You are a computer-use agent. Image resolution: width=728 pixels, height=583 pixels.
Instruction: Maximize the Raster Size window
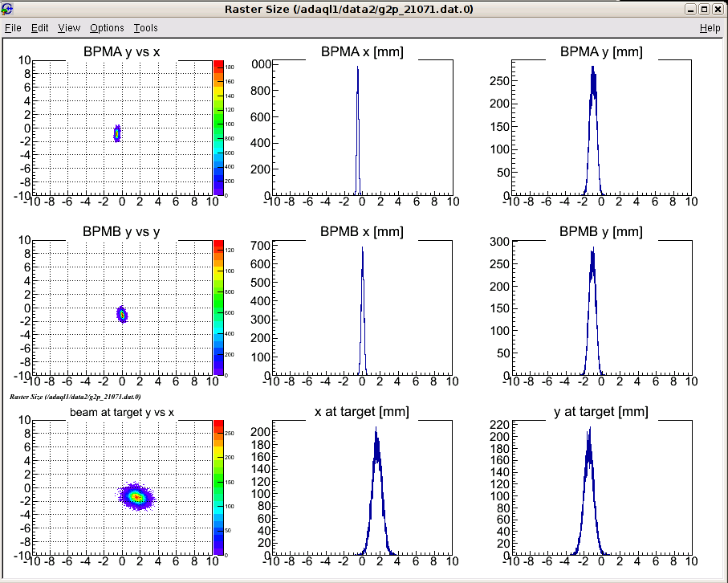pyautogui.click(x=704, y=10)
